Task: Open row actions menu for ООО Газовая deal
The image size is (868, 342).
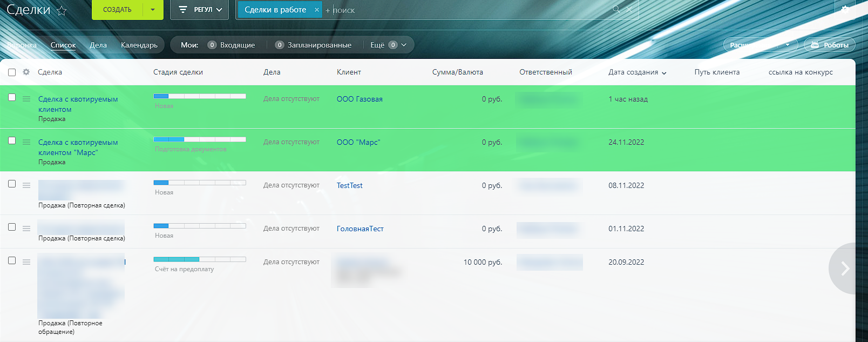Action: [x=26, y=99]
